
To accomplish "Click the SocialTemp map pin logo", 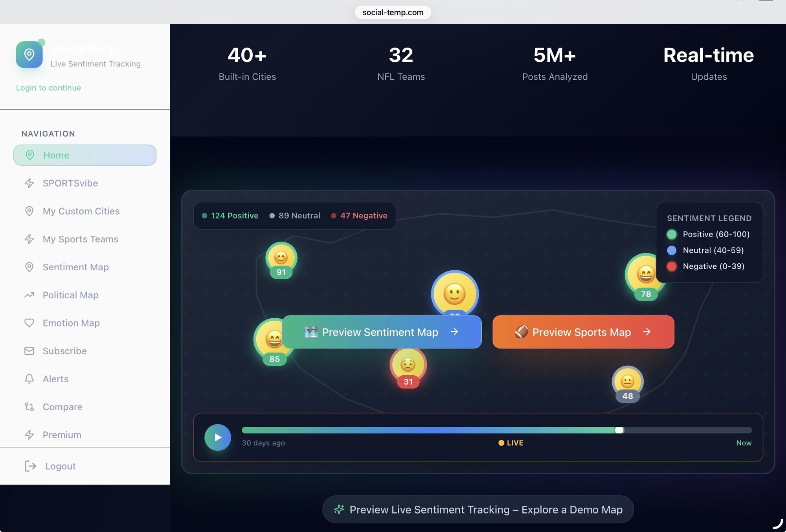I will coord(29,55).
